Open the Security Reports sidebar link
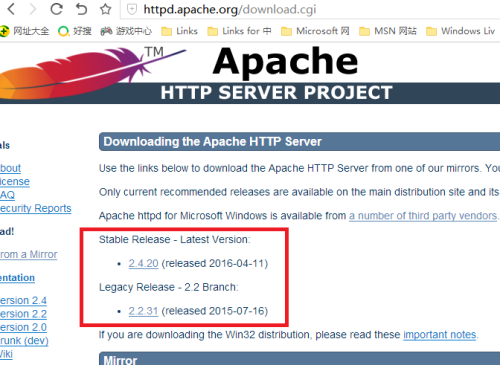 (x=35, y=208)
